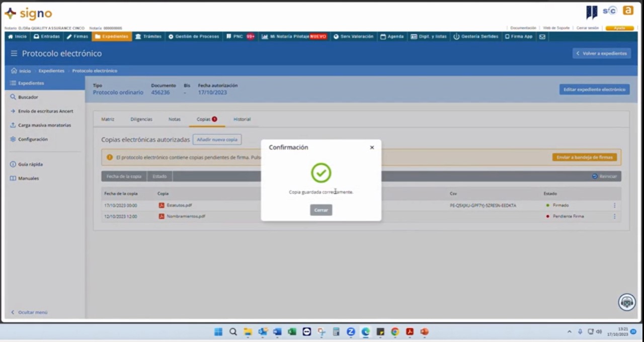Open Carga masiva moratorias in sidebar
This screenshot has height=342, width=644.
pyautogui.click(x=44, y=125)
